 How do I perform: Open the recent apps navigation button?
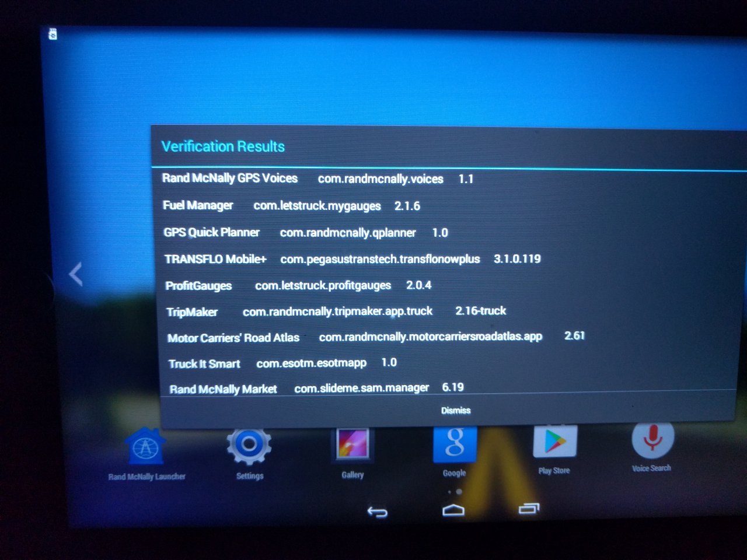pos(529,509)
